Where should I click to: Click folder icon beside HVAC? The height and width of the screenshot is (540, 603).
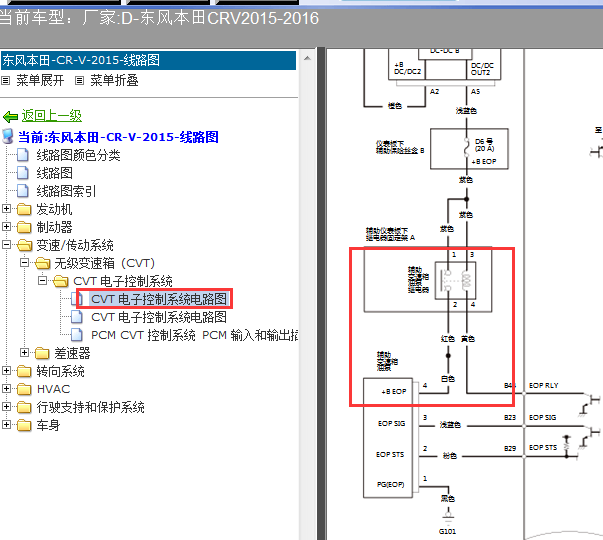click(x=24, y=389)
